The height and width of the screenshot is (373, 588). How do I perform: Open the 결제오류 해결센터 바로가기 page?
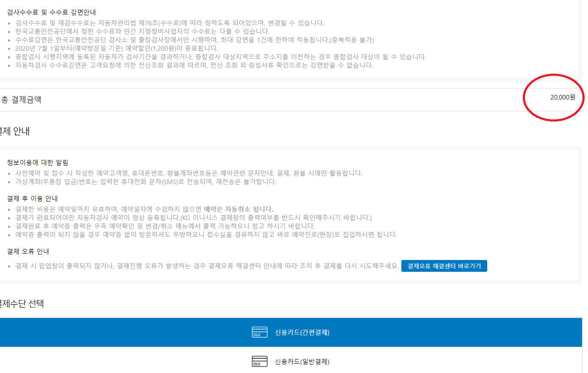[444, 265]
